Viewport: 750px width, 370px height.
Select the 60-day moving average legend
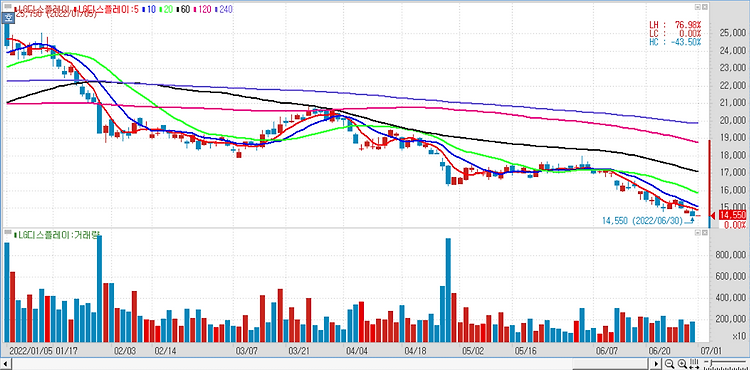[x=183, y=9]
